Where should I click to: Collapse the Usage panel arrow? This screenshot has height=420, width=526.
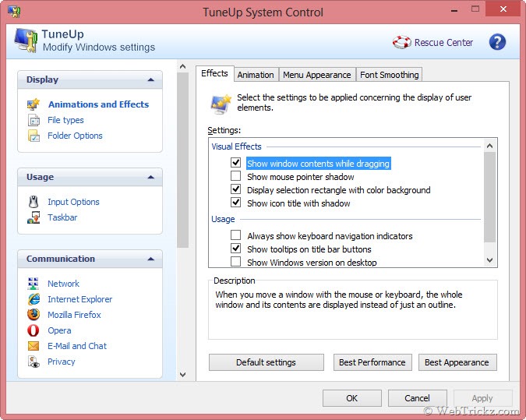click(x=151, y=177)
